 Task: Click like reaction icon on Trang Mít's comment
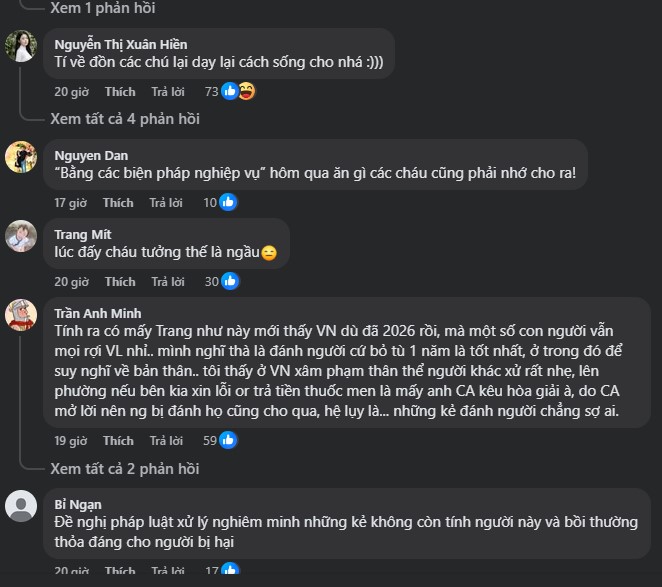point(229,282)
